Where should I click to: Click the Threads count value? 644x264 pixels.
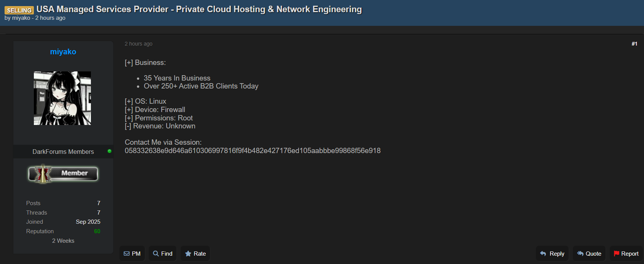point(99,213)
